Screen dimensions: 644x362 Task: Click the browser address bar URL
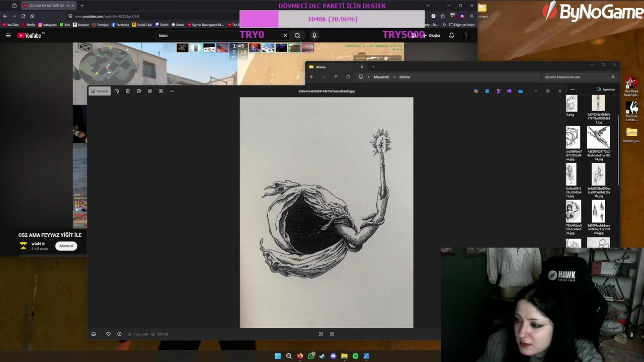[107, 16]
